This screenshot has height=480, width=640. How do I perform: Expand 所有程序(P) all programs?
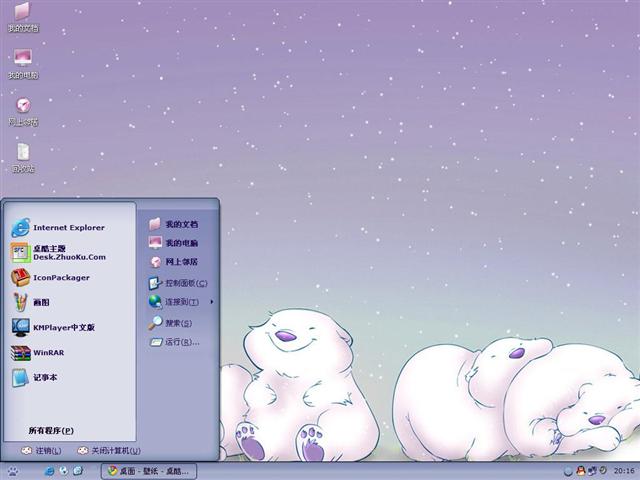pyautogui.click(x=51, y=431)
